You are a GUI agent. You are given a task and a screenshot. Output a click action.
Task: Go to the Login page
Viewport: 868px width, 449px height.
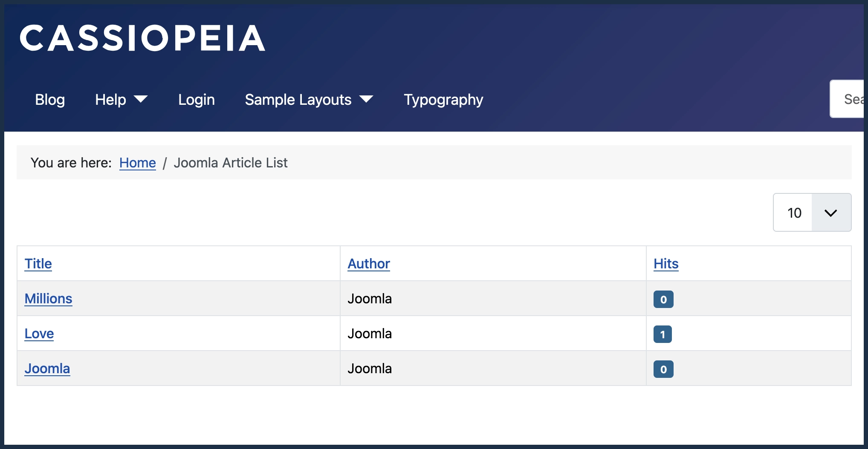(196, 99)
